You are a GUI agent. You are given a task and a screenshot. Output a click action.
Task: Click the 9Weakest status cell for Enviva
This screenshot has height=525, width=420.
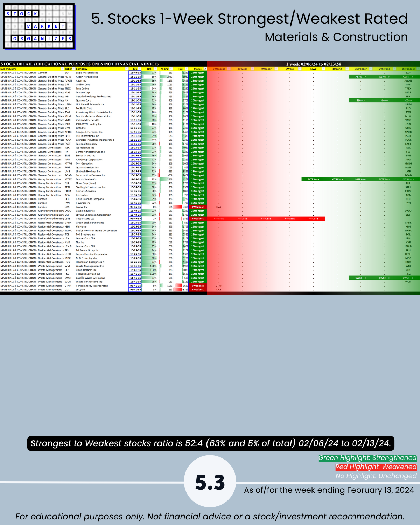tap(198, 207)
